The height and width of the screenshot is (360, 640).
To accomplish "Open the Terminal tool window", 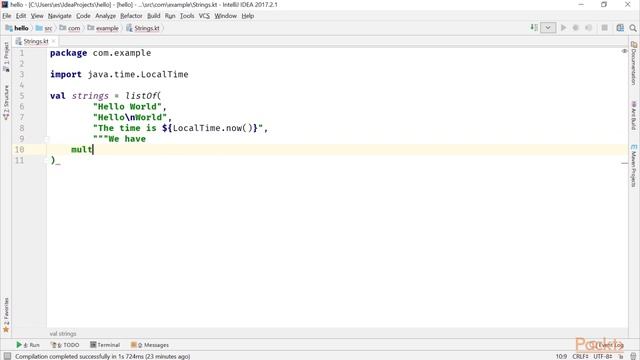I will point(105,345).
